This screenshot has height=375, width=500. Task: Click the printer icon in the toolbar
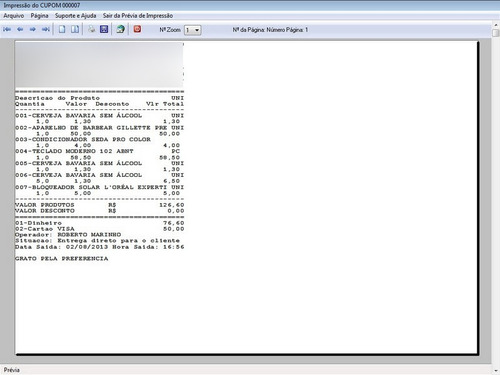(91, 29)
